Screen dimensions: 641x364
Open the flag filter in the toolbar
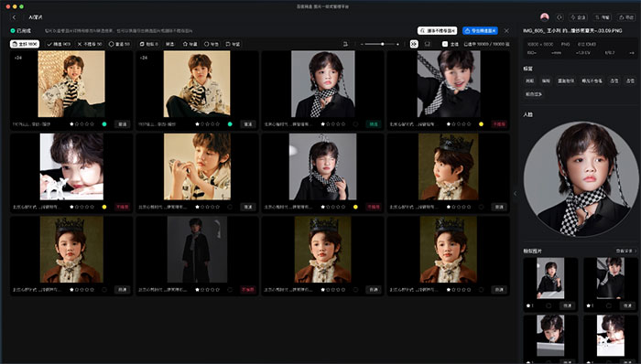(x=233, y=44)
